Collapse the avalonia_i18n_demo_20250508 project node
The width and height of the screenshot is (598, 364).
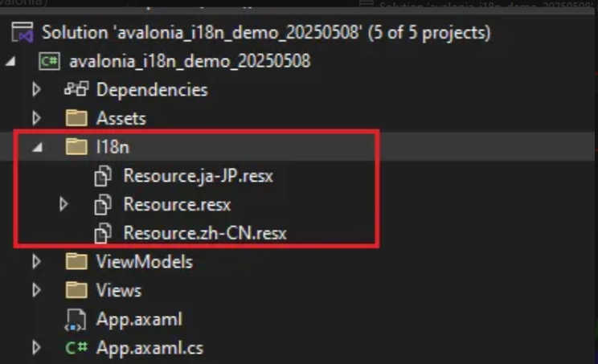10,61
